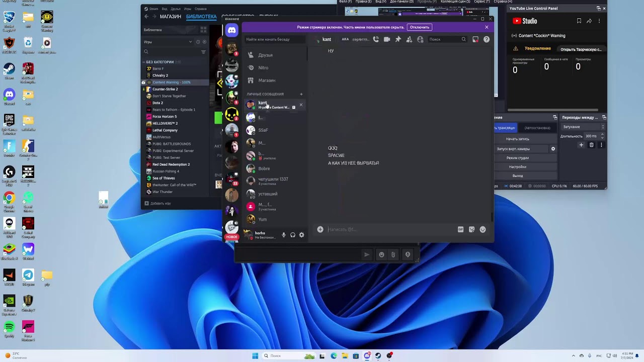Open the Discord inbox icon
Image resolution: width=644 pixels, height=362 pixels.
point(475,39)
